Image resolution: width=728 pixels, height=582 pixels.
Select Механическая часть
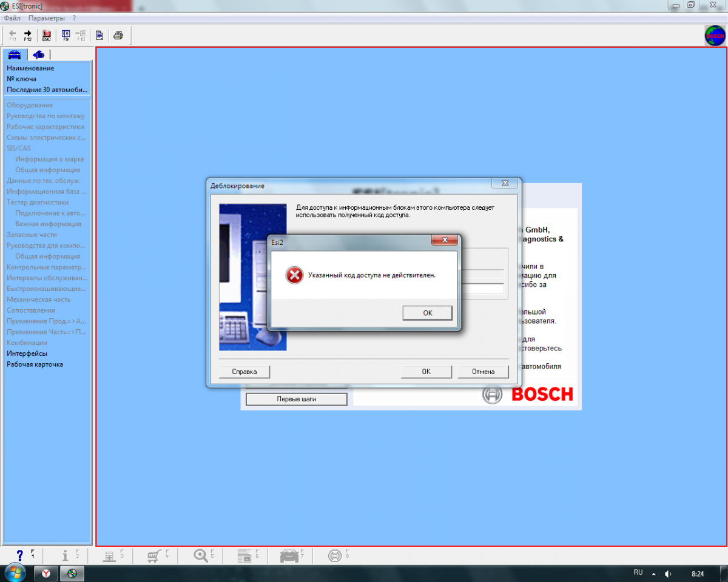38,299
